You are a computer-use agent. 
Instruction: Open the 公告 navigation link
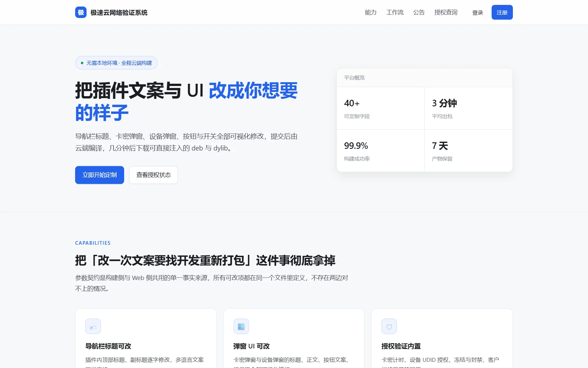pos(419,12)
